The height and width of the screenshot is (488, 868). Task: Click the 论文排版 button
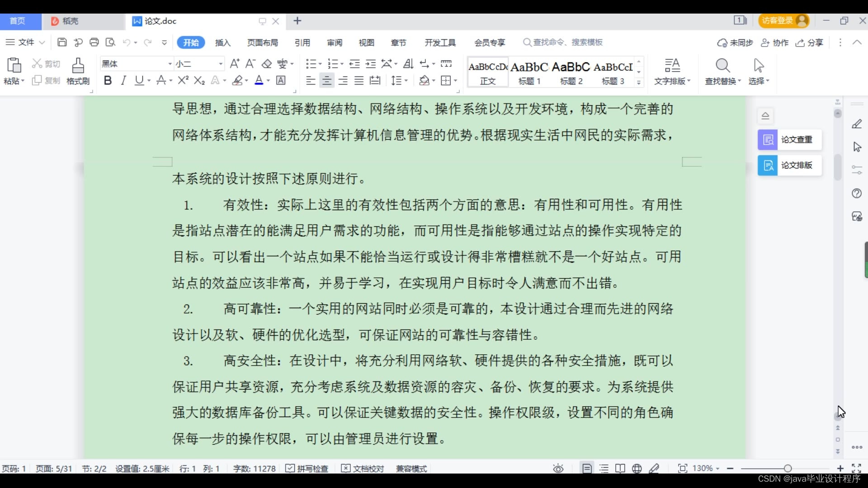click(789, 165)
